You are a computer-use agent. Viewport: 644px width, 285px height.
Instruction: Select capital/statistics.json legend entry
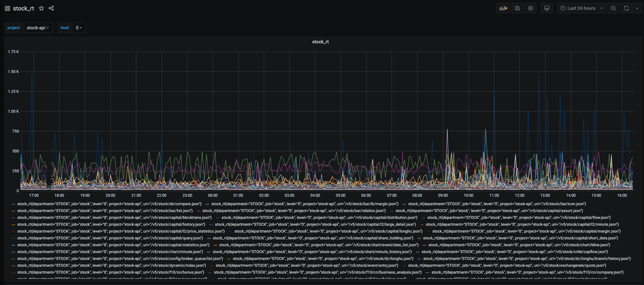click(113, 245)
